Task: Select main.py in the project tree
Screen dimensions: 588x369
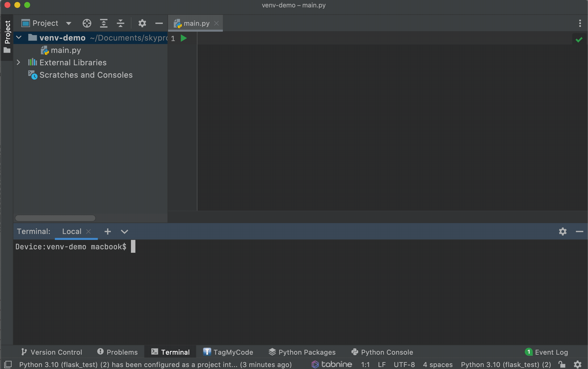Action: click(65, 50)
